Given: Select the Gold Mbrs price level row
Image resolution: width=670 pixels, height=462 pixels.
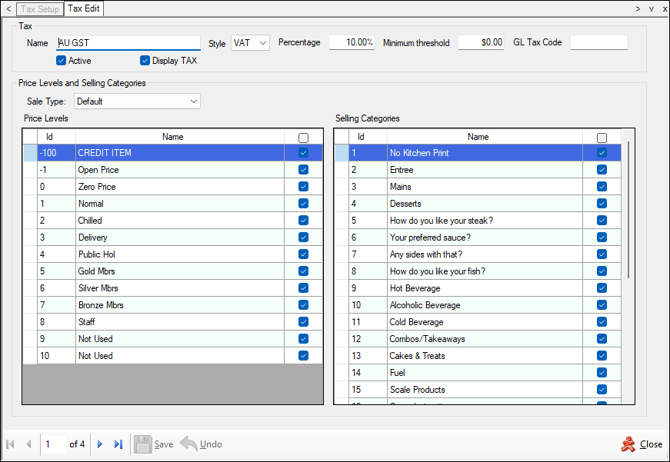Looking at the screenshot, I should click(173, 271).
